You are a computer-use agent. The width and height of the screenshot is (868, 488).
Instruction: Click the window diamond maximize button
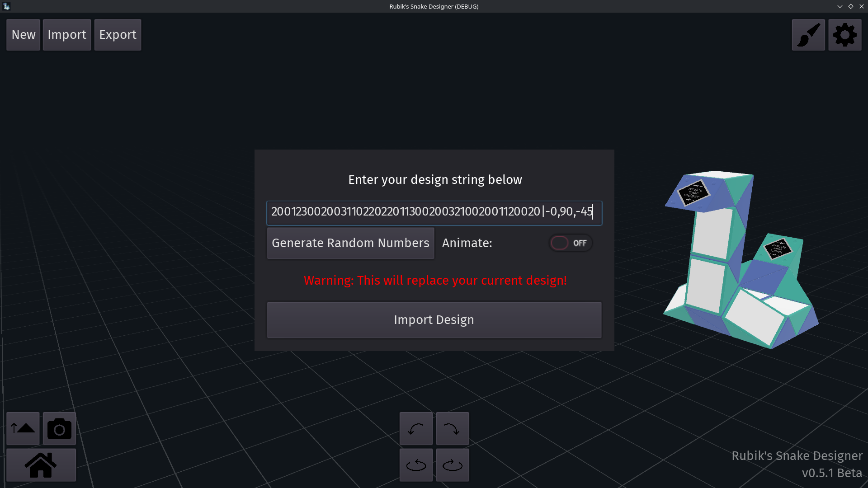coord(850,6)
